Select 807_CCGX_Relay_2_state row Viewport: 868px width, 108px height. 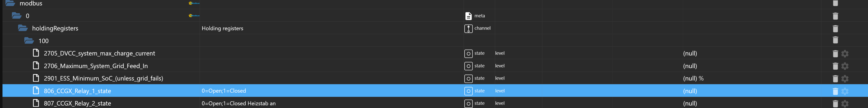77,103
